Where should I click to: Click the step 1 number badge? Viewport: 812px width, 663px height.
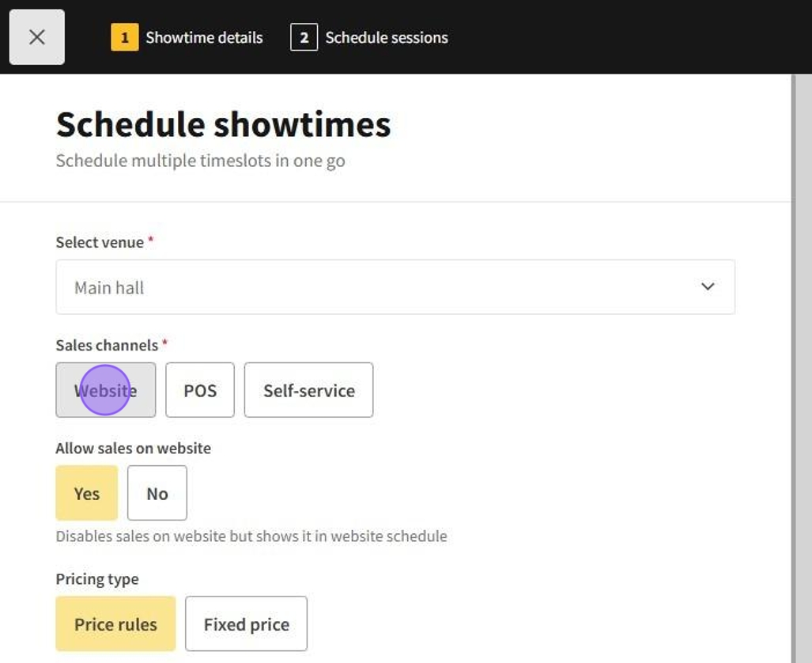click(125, 37)
